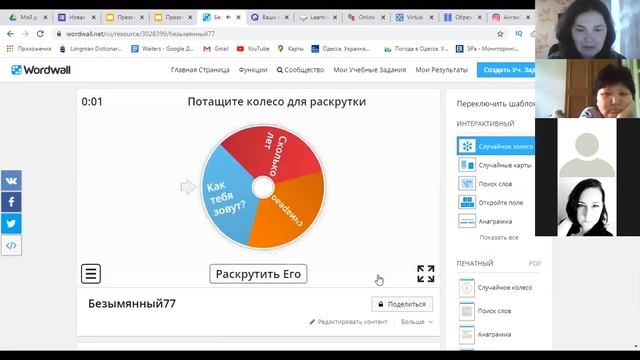Click the PDF link next to Печатный

click(535, 264)
